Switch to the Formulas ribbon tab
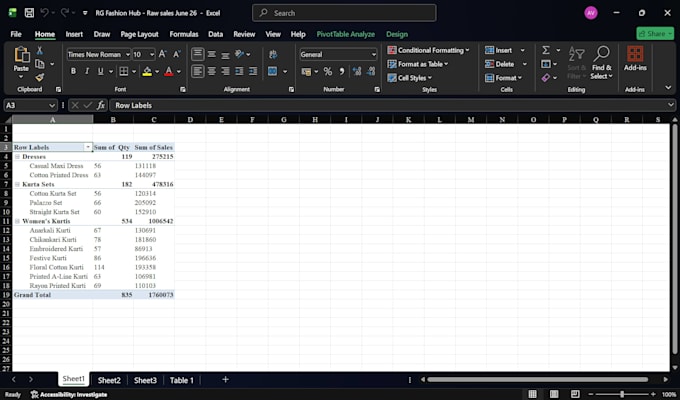This screenshot has height=400, width=680. tap(184, 34)
